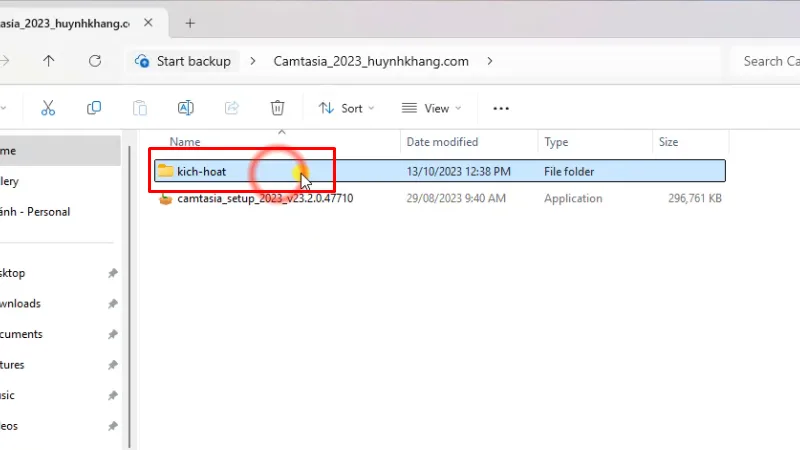Sort by the Name column header
This screenshot has height=450, width=800.
point(185,142)
